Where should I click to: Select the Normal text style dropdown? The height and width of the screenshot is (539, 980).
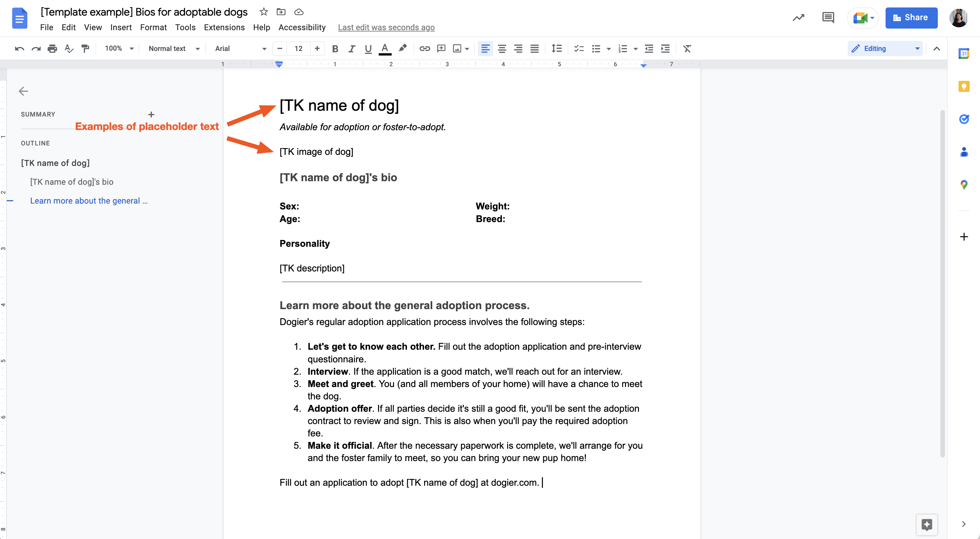[172, 48]
